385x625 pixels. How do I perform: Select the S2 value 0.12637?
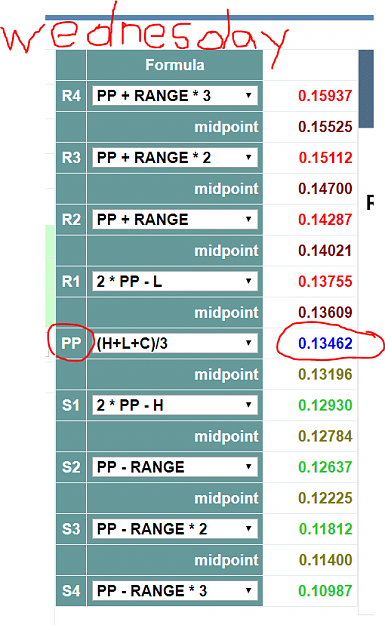(x=325, y=467)
